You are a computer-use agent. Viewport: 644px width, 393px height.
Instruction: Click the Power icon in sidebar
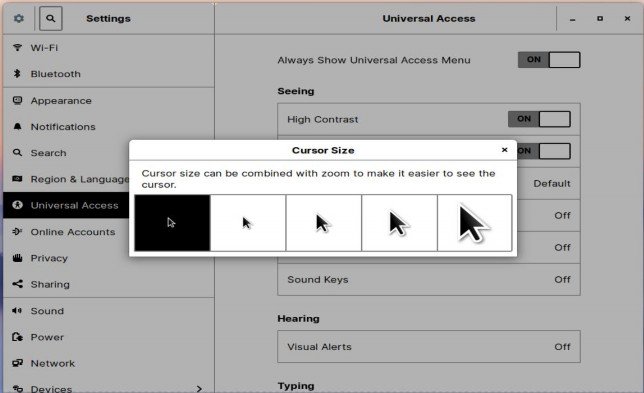[17, 337]
